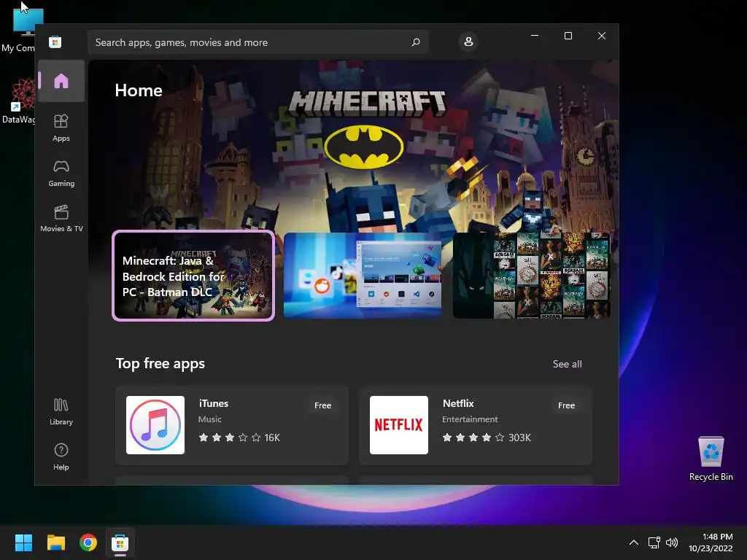Launch Google Chrome from the taskbar
Image resolution: width=747 pixels, height=560 pixels.
[88, 542]
